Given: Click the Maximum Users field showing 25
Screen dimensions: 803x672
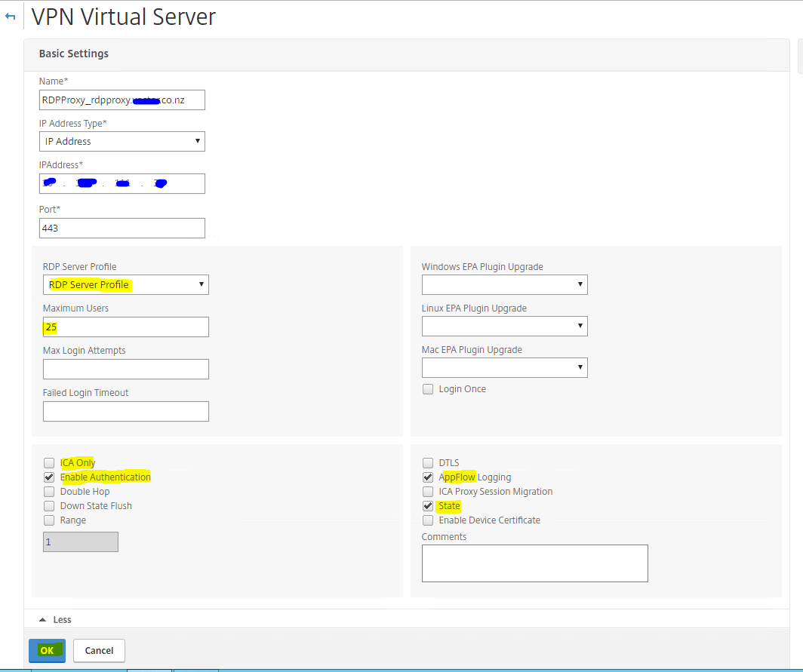Looking at the screenshot, I should [x=125, y=327].
